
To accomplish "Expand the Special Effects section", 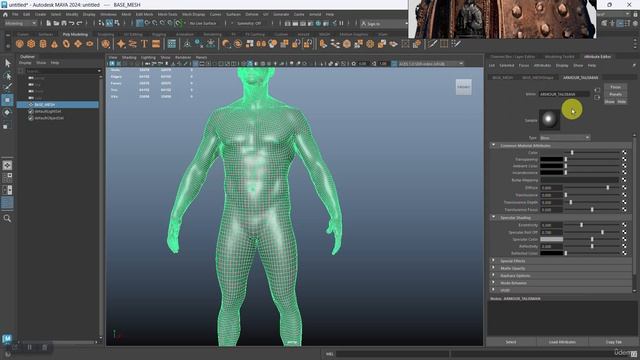I will point(493,261).
